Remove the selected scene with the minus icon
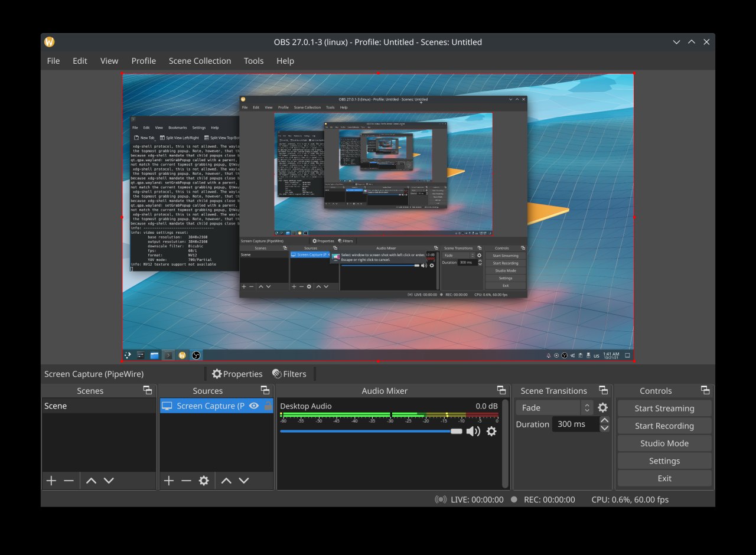Screen dimensions: 756x555 [69, 481]
